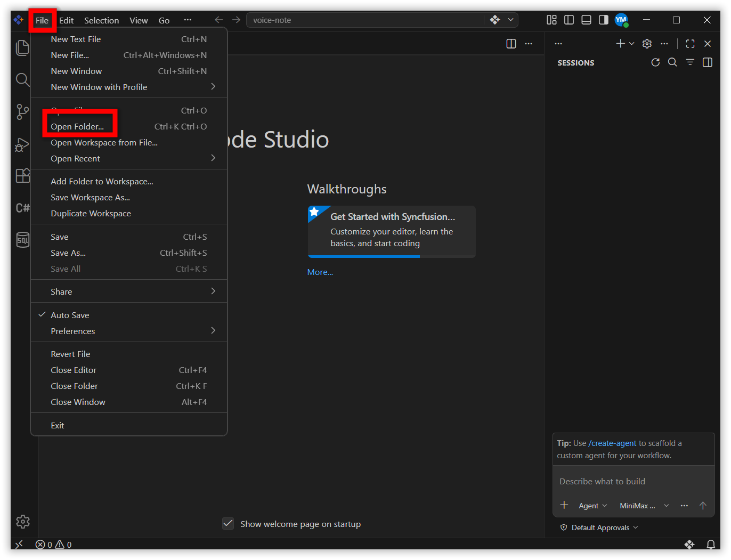Filter the Sessions list
The image size is (731, 560).
coord(690,62)
